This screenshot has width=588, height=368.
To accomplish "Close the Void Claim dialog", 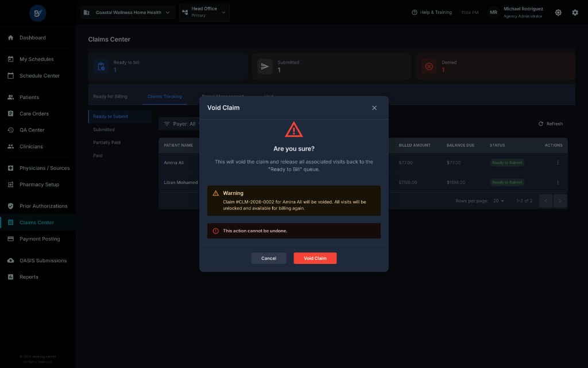I will (374, 108).
